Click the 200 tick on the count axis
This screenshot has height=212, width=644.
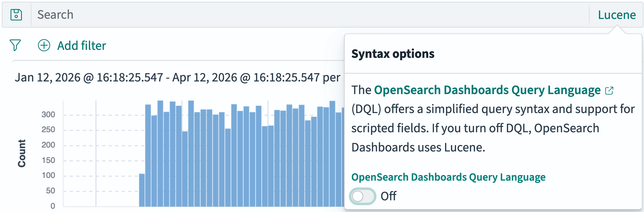pos(48,145)
